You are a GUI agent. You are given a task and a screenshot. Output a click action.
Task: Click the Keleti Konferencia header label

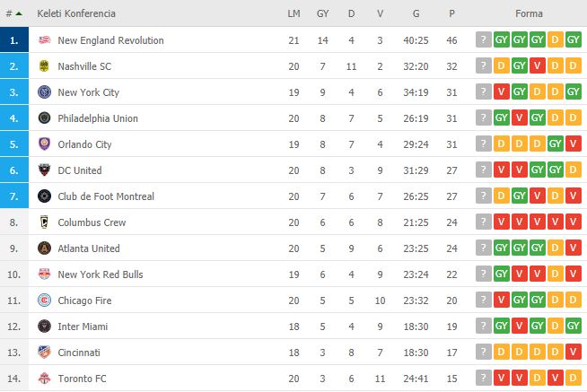pyautogui.click(x=76, y=13)
